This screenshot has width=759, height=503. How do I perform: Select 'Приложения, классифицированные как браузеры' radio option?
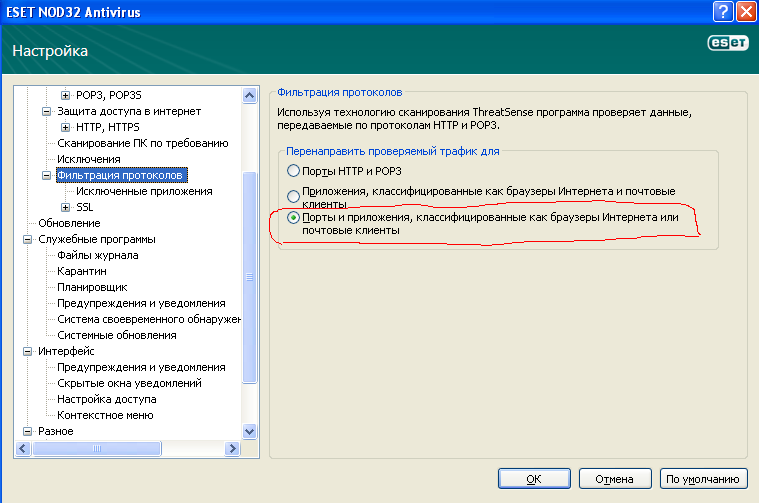click(x=293, y=197)
